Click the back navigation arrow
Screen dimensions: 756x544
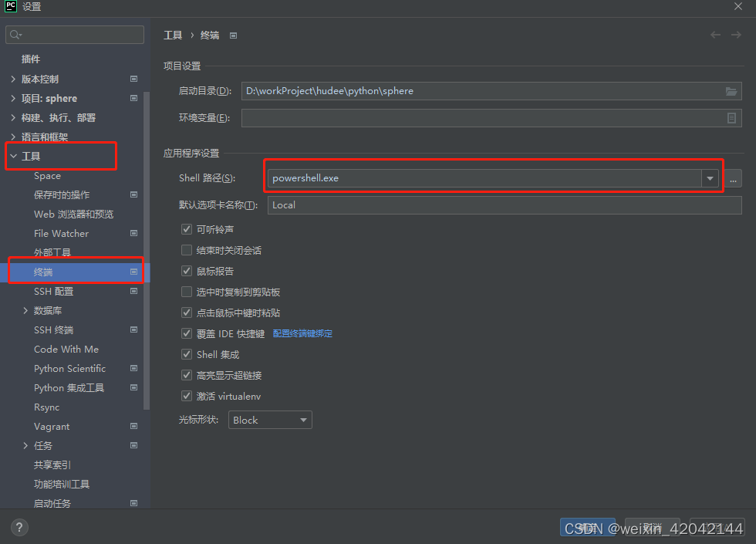(x=715, y=35)
